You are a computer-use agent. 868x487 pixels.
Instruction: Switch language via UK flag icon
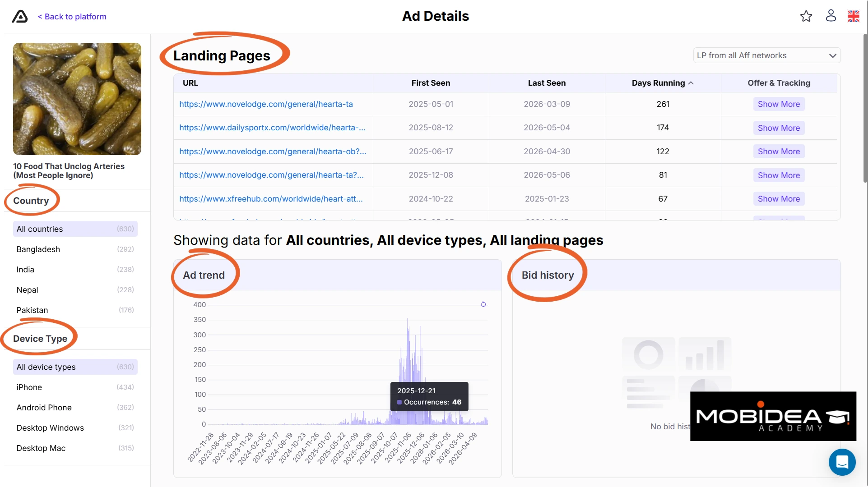pyautogui.click(x=853, y=16)
